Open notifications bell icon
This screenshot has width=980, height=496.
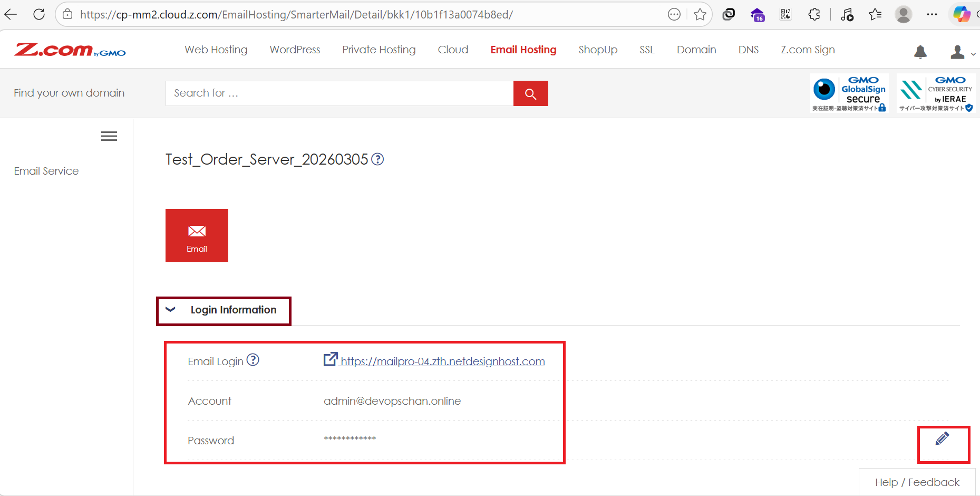(920, 52)
